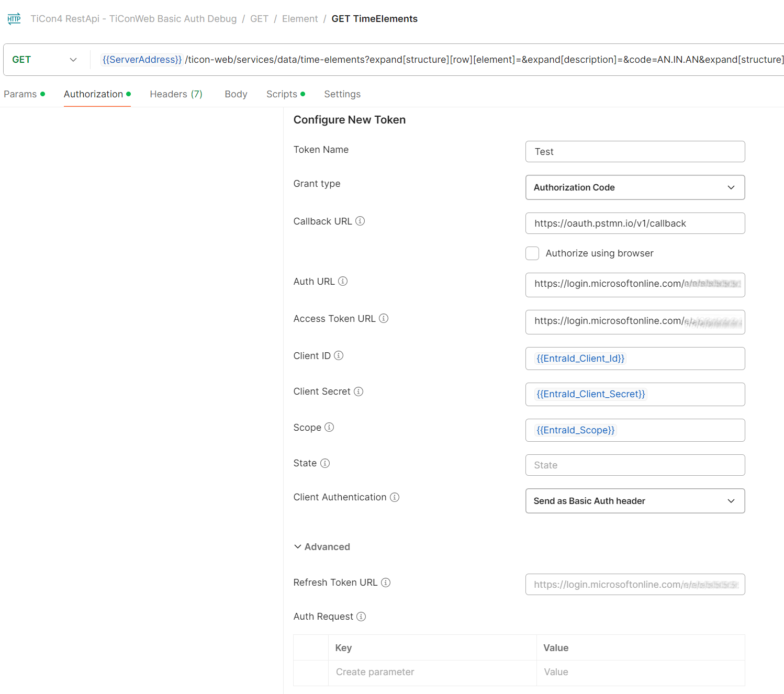The height and width of the screenshot is (694, 784).
Task: Enable Authorize using browser checkbox
Action: point(532,253)
